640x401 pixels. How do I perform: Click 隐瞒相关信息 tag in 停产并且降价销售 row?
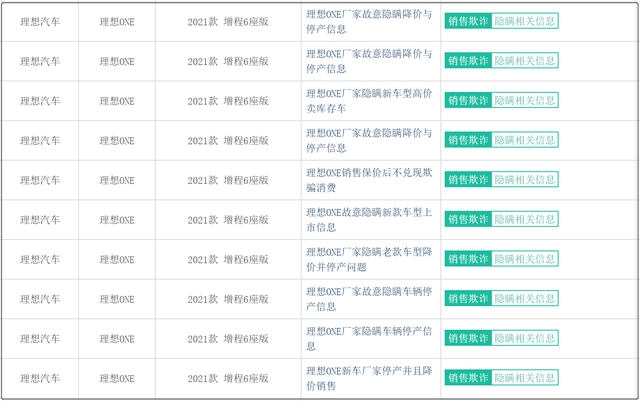525,378
